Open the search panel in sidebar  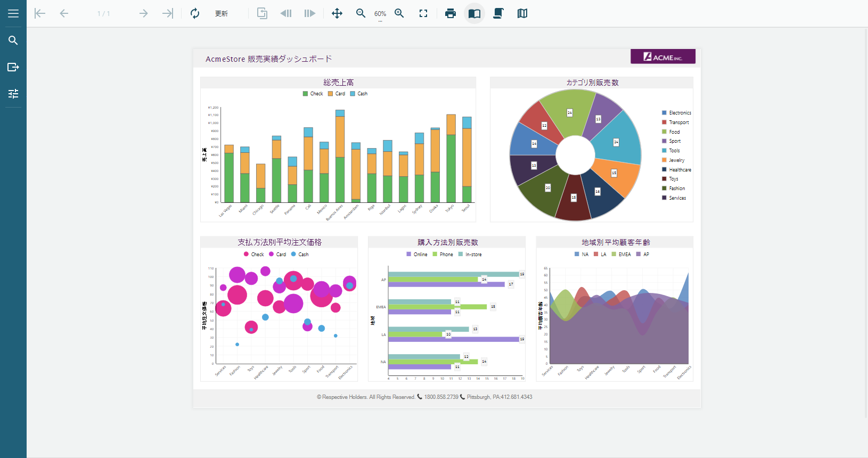[x=13, y=40]
